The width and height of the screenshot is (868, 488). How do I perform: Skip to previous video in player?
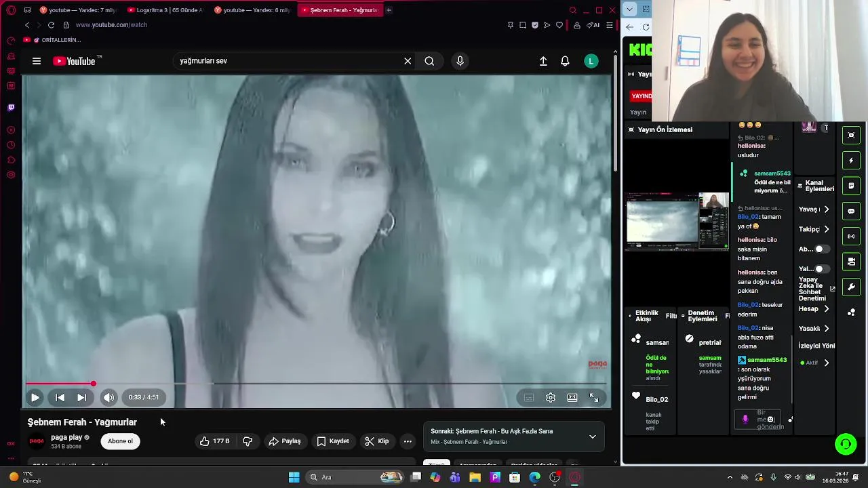[x=60, y=398]
